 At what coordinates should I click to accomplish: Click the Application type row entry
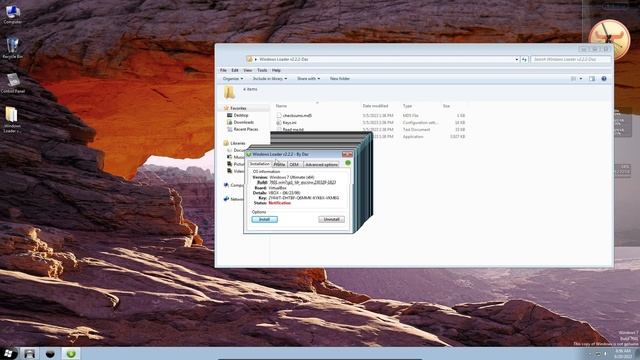[x=413, y=137]
